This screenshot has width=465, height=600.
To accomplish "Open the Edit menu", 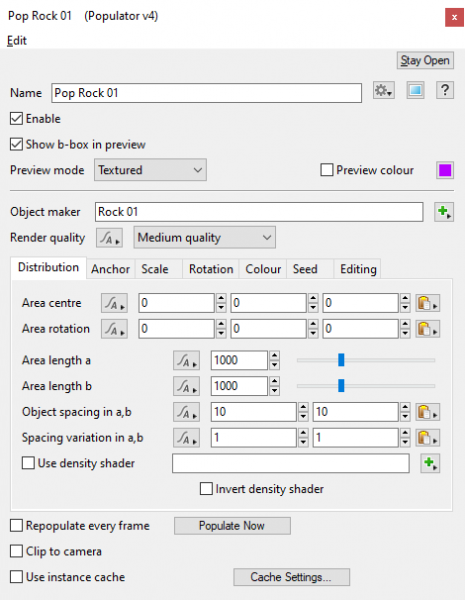I will tap(17, 41).
